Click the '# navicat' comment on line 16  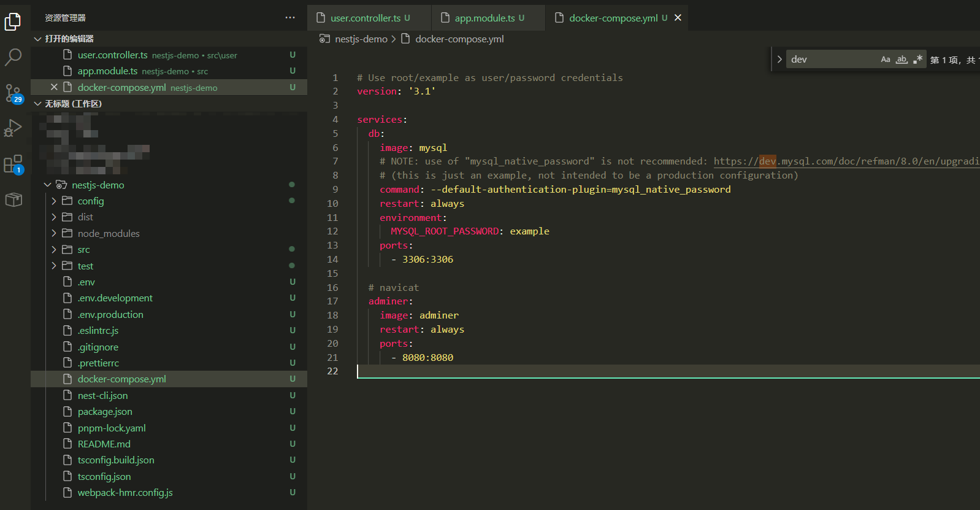coord(394,288)
